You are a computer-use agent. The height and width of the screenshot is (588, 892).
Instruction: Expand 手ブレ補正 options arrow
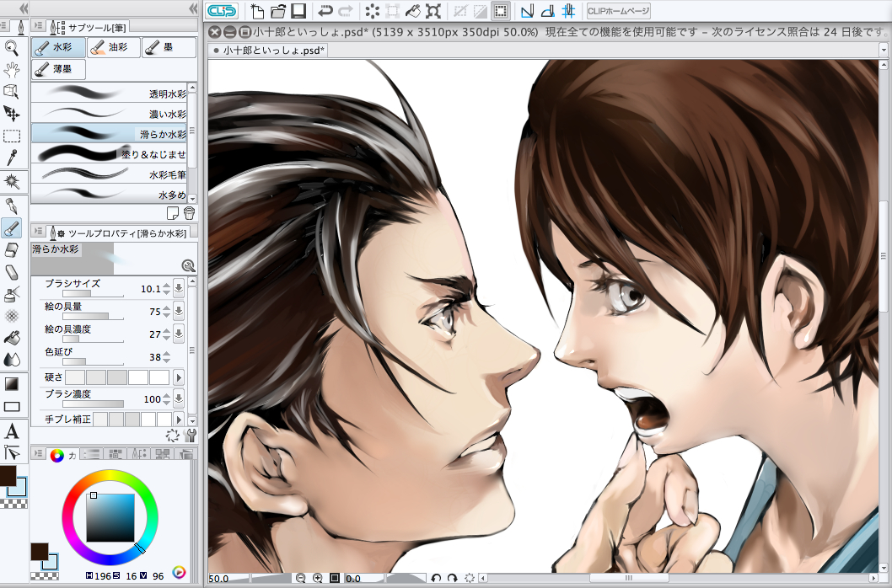pos(179,420)
